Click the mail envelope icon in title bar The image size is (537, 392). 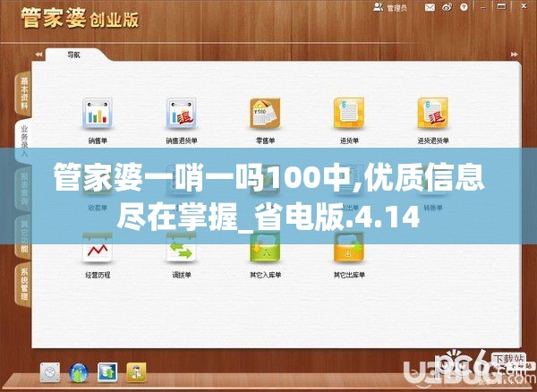coord(430,7)
